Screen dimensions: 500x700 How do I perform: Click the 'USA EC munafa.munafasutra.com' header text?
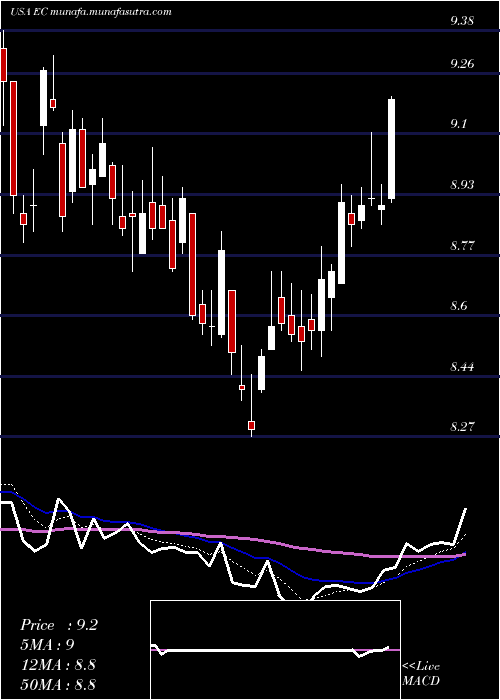(x=91, y=12)
